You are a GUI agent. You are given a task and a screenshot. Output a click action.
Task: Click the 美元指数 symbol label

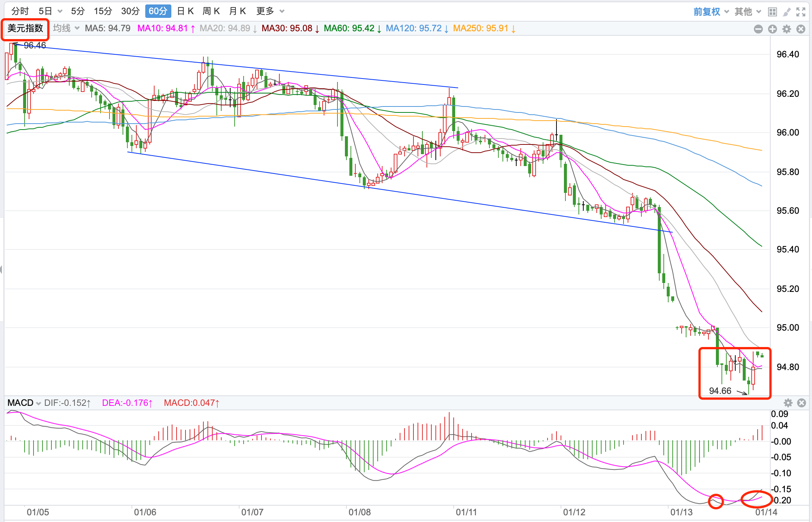tap(25, 29)
